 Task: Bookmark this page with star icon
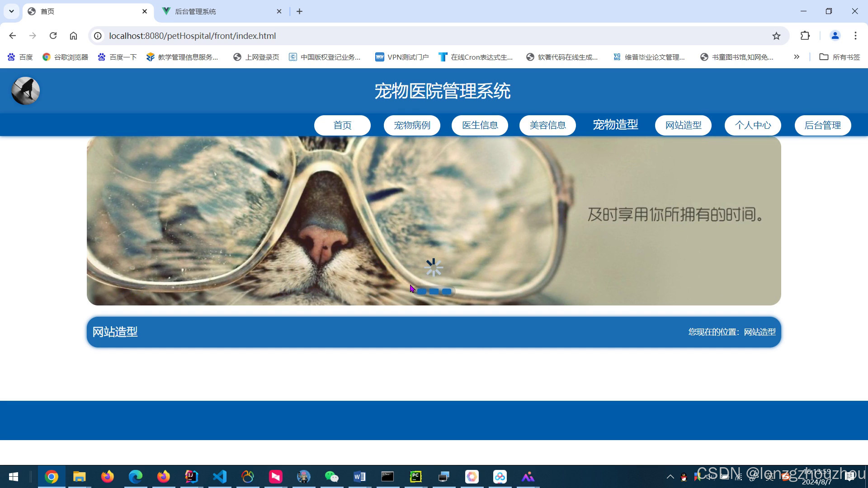point(776,36)
